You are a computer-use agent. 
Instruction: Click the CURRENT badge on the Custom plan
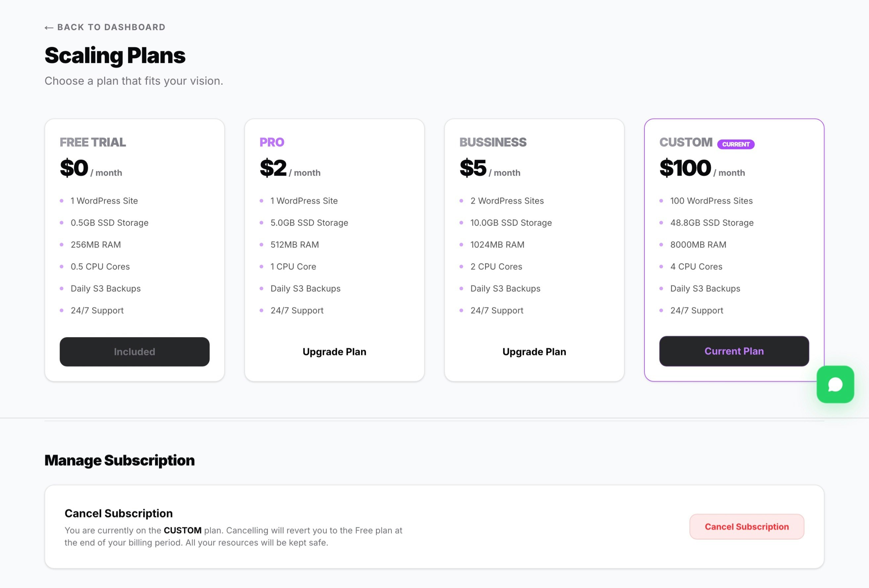pyautogui.click(x=735, y=144)
